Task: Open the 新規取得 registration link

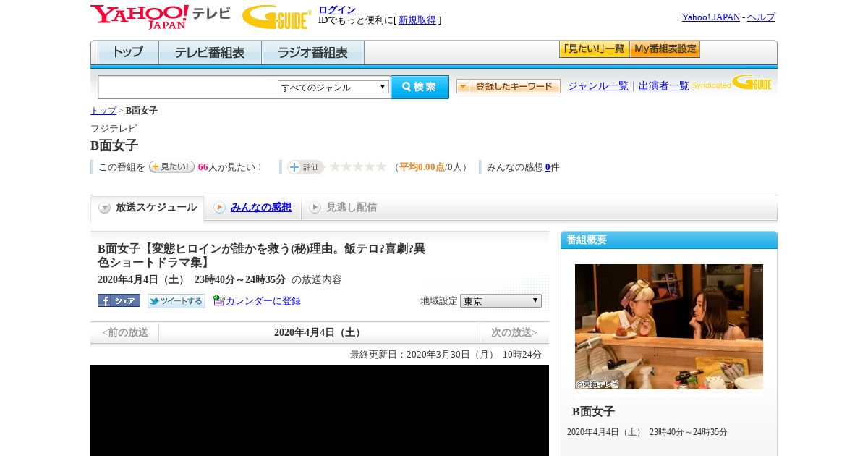Action: tap(417, 20)
